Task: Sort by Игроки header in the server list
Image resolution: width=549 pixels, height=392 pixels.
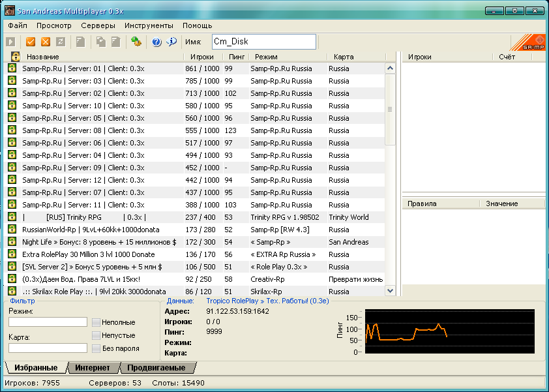Action: click(x=202, y=57)
